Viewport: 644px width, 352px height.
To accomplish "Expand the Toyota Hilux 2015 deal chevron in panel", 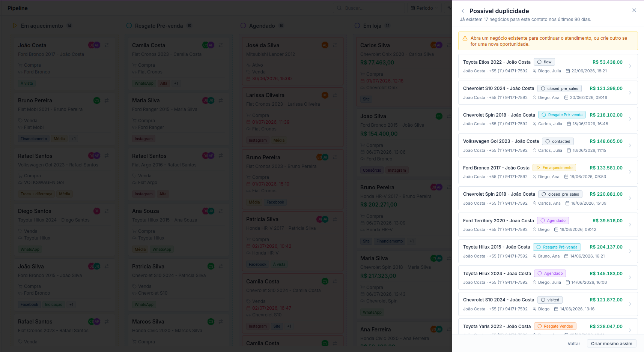I will pos(630,251).
